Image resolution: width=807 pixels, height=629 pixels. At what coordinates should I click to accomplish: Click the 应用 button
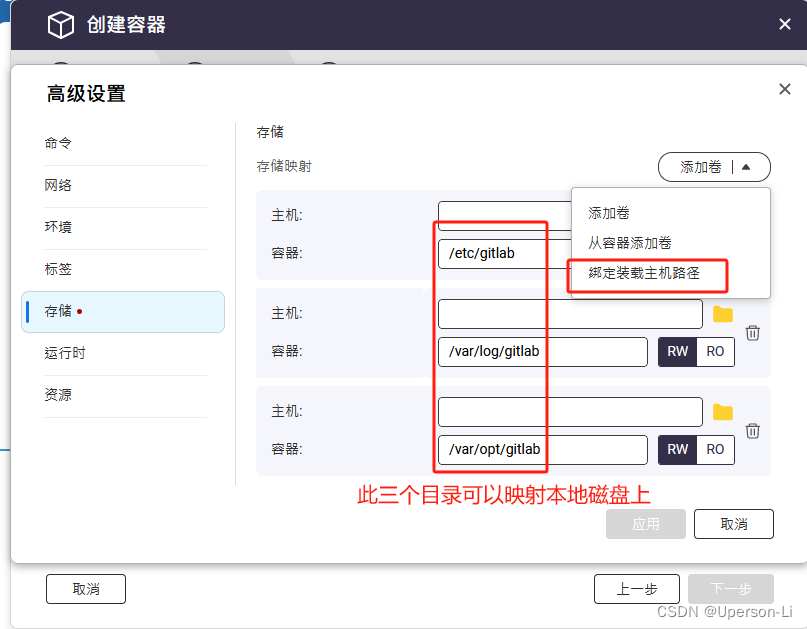(x=645, y=524)
